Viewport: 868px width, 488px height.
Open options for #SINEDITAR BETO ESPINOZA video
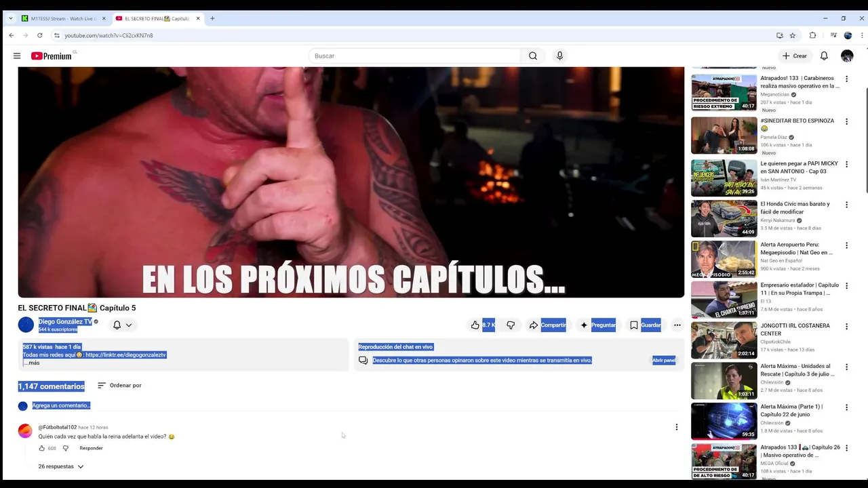click(846, 122)
